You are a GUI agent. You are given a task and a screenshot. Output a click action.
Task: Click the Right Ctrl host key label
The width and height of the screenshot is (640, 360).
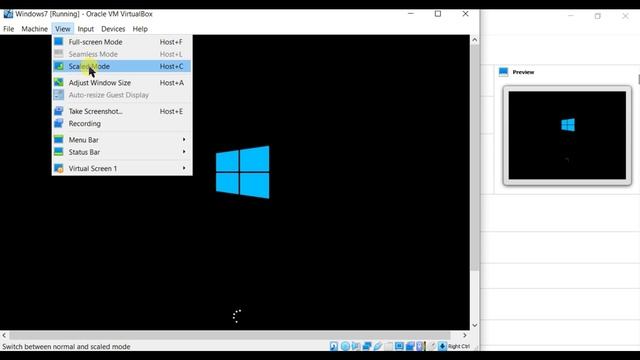click(x=459, y=347)
